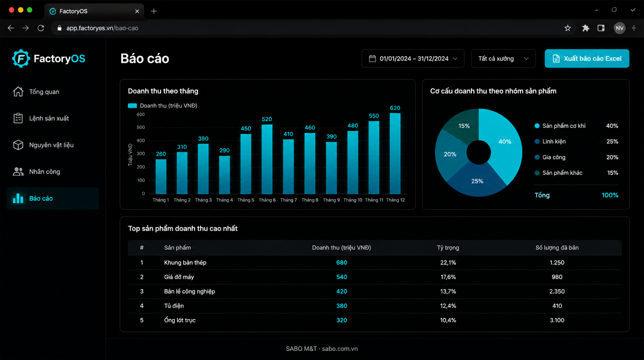Viewport: 644px width, 360px height.
Task: Select the Khung bàn thép row
Action: pyautogui.click(x=375, y=262)
